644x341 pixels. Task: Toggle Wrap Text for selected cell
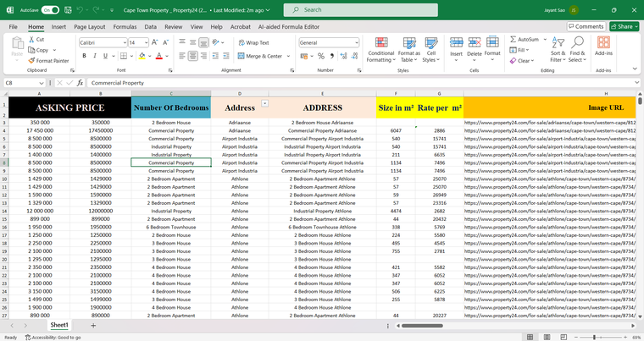[253, 42]
